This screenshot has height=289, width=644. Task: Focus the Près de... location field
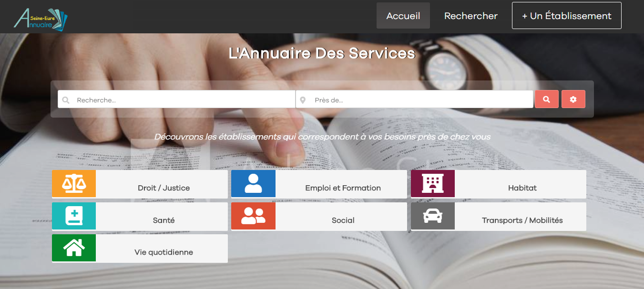[414, 99]
